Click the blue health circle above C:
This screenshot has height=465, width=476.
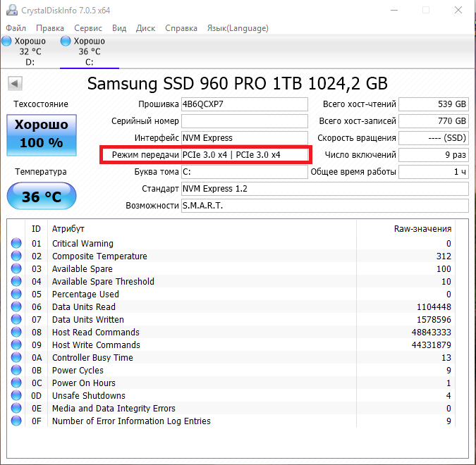tap(66, 41)
